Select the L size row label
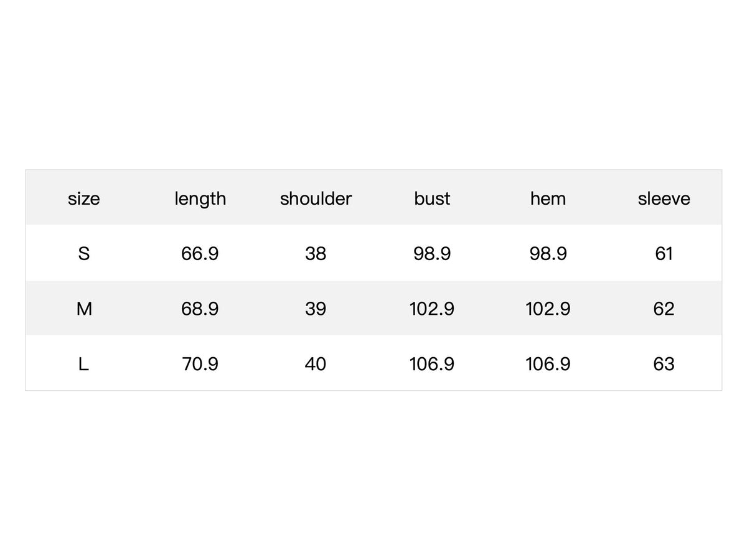The height and width of the screenshot is (560, 747). (83, 364)
